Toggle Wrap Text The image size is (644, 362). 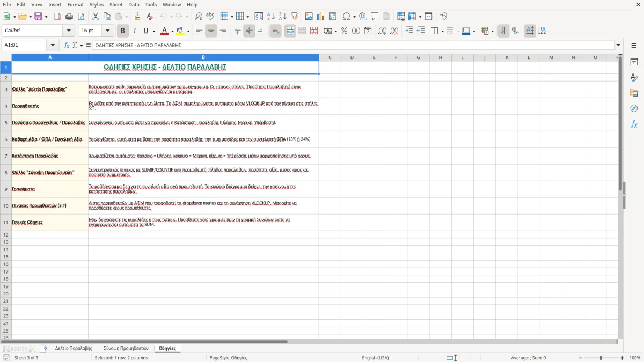pos(276,31)
